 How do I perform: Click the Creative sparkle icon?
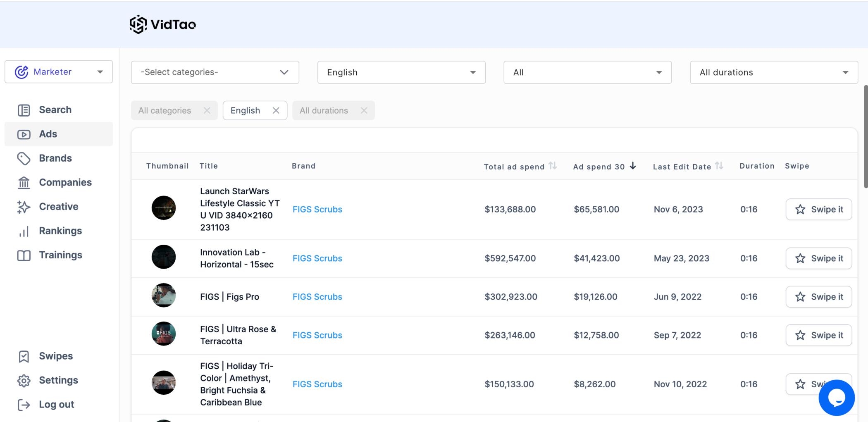coord(24,207)
